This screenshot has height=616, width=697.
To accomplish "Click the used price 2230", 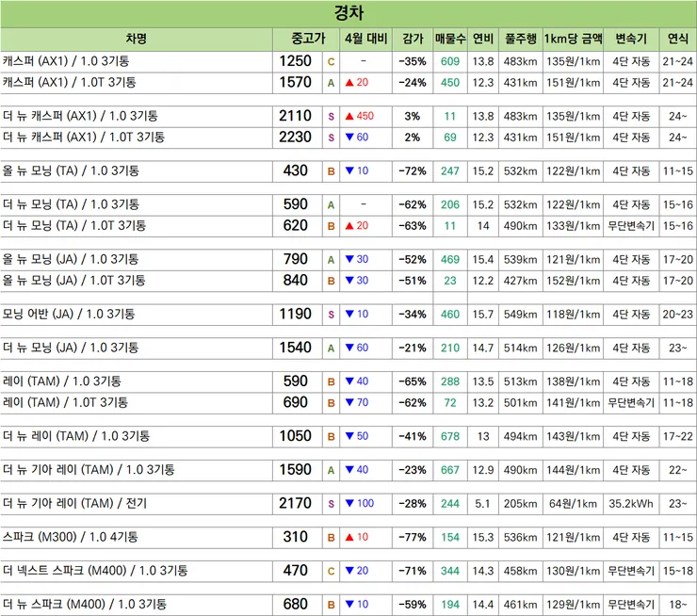I will click(x=295, y=137).
